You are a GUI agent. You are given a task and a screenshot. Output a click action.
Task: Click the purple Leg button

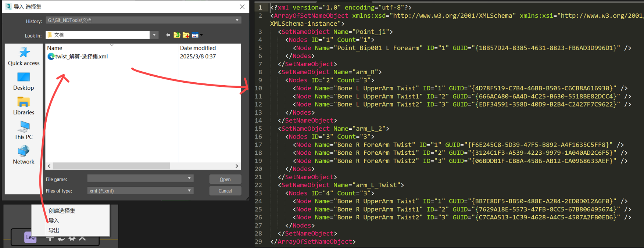point(31,237)
